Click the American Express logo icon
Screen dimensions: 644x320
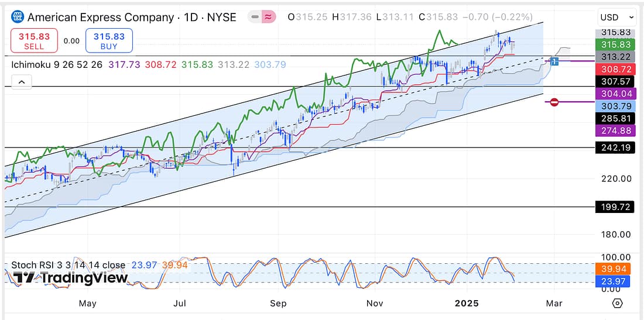(x=18, y=17)
